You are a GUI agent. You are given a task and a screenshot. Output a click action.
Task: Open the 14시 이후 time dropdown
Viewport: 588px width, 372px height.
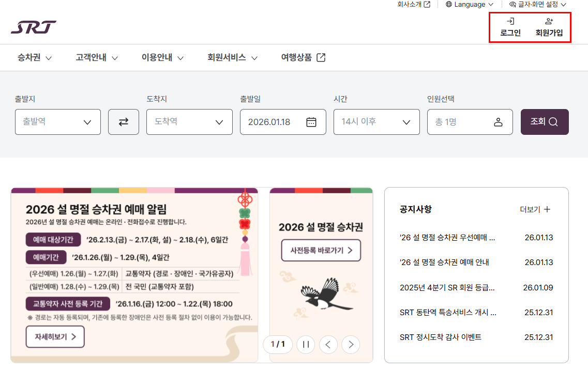point(376,122)
